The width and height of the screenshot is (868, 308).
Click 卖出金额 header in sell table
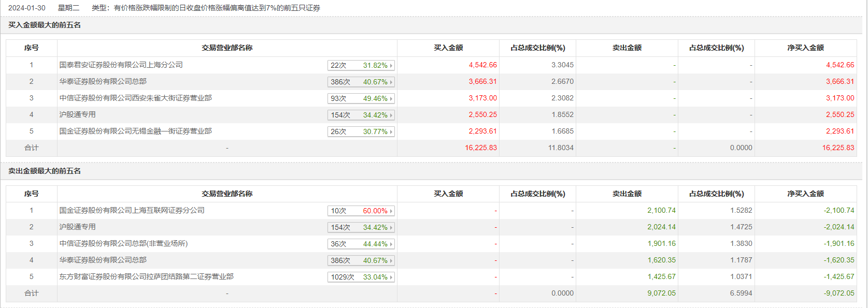click(627, 194)
